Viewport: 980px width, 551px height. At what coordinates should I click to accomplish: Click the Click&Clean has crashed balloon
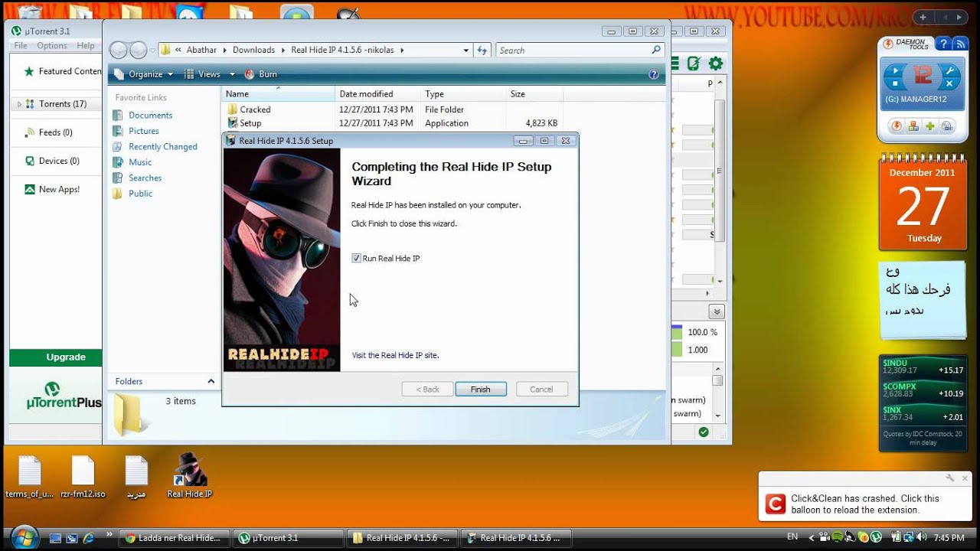pyautogui.click(x=865, y=494)
